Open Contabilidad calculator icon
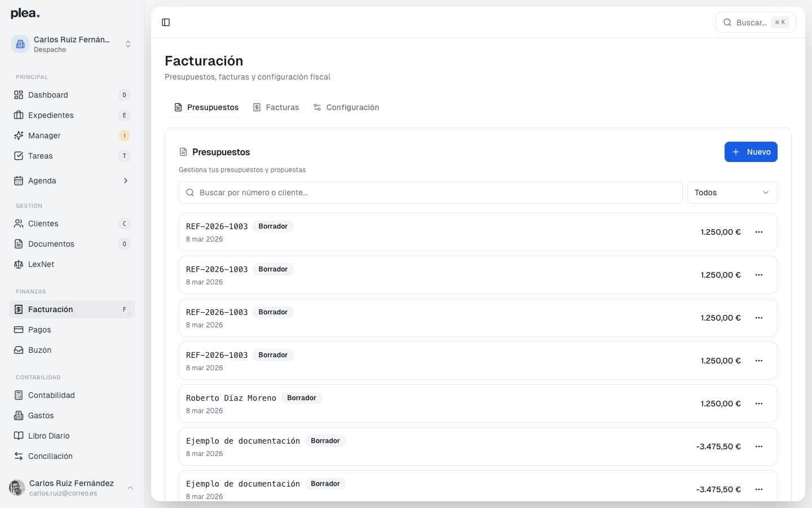Image resolution: width=812 pixels, height=508 pixels. click(19, 395)
